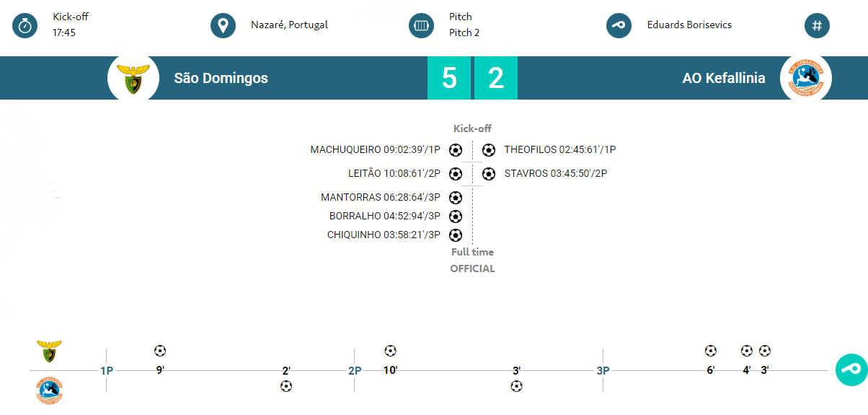This screenshot has height=415, width=868.
Task: Click the goal ball next to CHIQUINHO
Action: tap(456, 235)
